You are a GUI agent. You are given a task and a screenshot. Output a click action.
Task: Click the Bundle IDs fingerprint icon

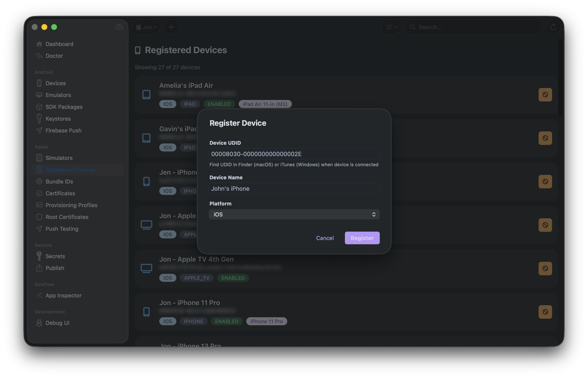pos(39,181)
